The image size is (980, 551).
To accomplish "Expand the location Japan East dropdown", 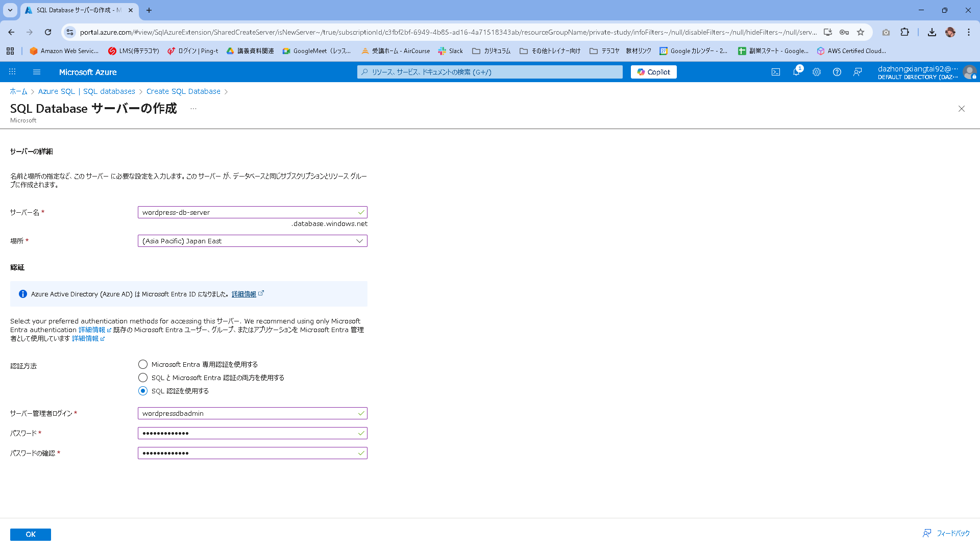I will pyautogui.click(x=252, y=241).
